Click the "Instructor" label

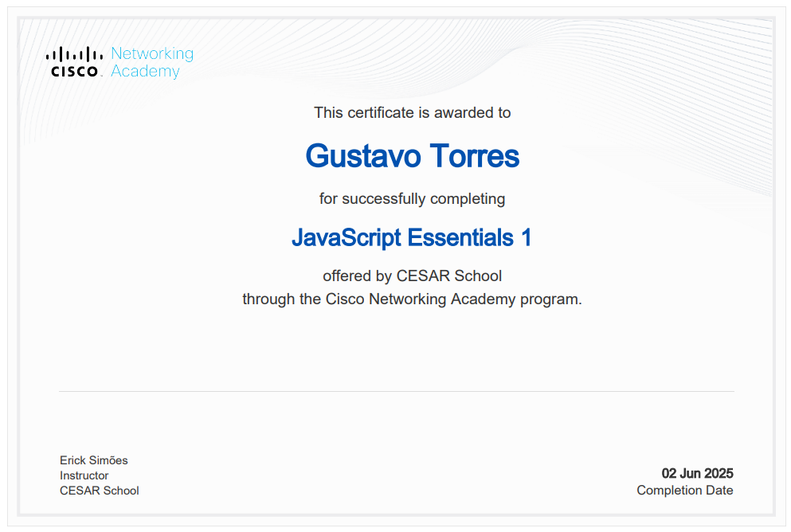pyautogui.click(x=84, y=475)
